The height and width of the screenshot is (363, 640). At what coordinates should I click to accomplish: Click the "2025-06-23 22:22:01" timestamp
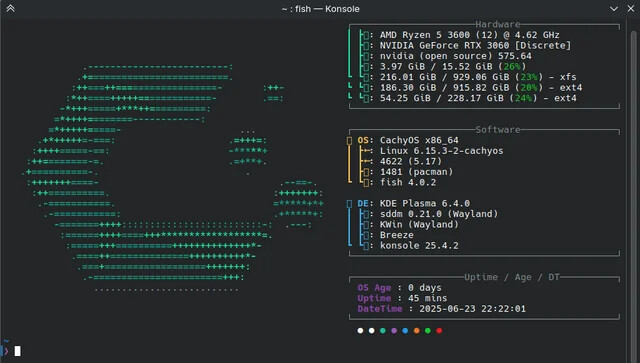click(x=472, y=309)
